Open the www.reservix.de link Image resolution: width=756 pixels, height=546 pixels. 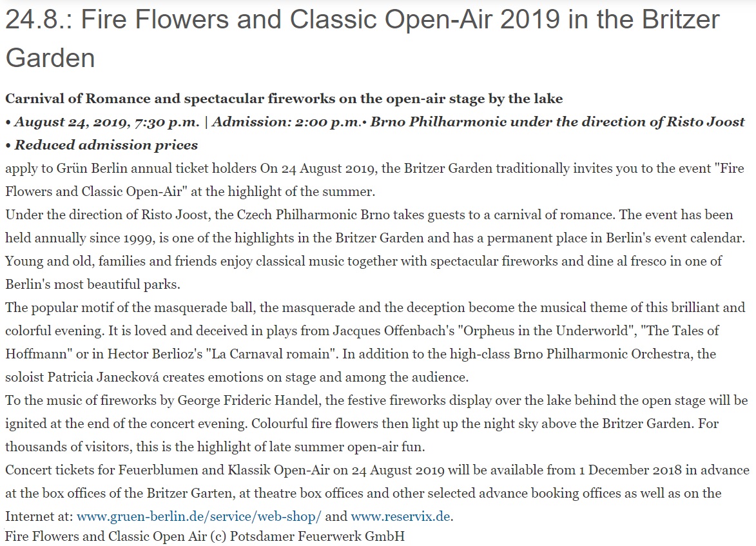(x=401, y=517)
